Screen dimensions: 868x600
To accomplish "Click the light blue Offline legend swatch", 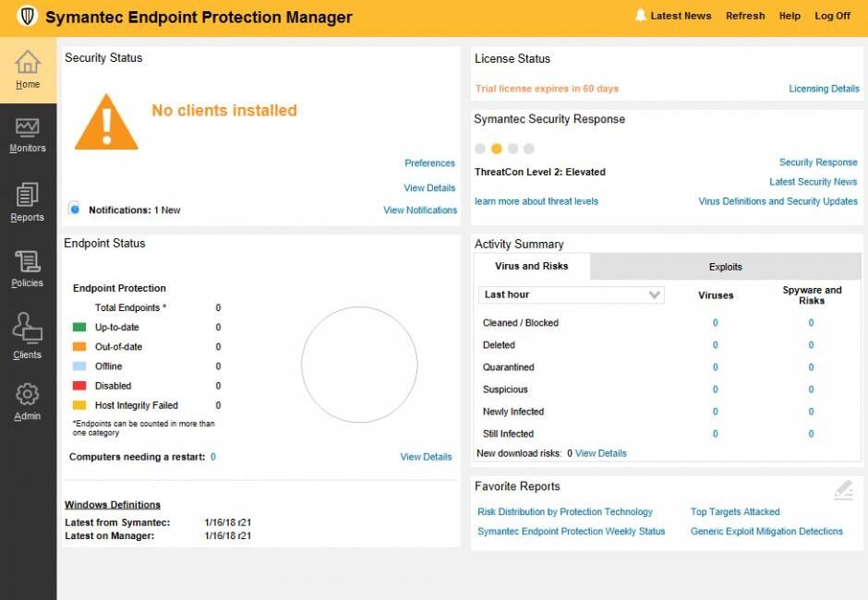I will (x=79, y=366).
